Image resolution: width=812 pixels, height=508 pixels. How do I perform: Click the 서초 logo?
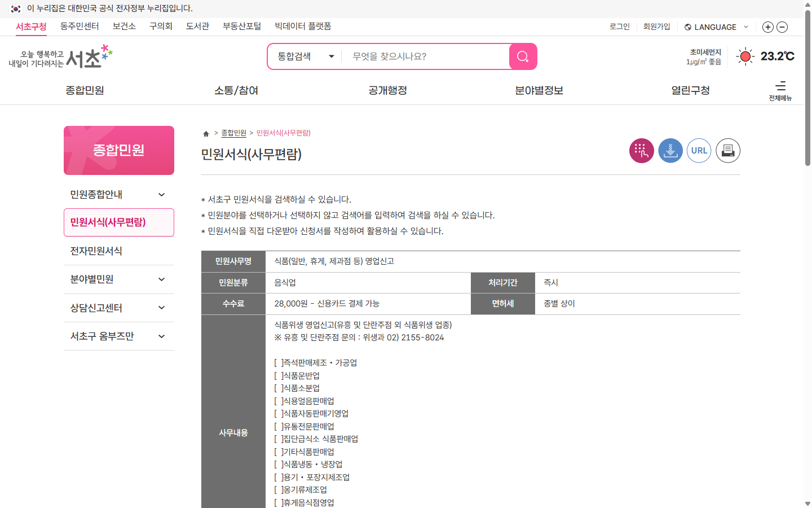click(61, 56)
